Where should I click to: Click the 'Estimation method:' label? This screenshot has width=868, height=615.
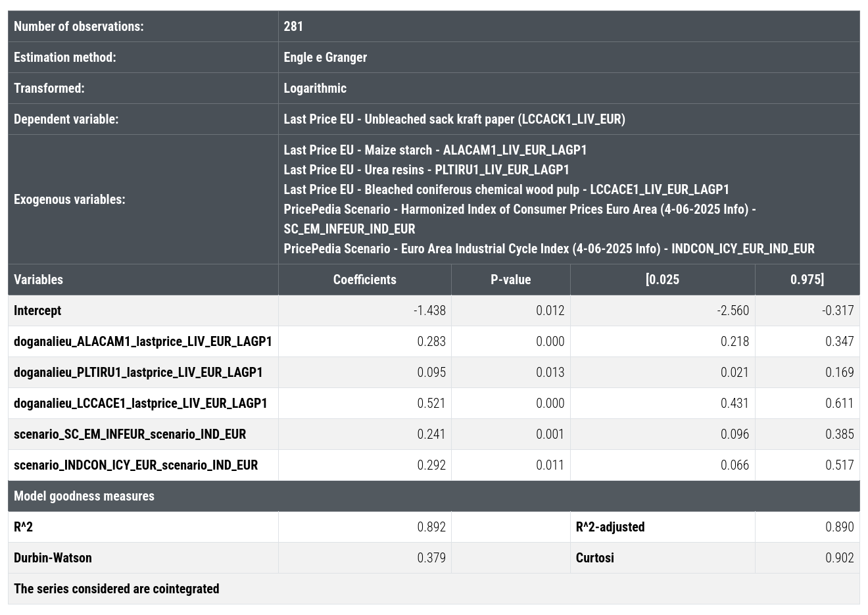tap(64, 57)
